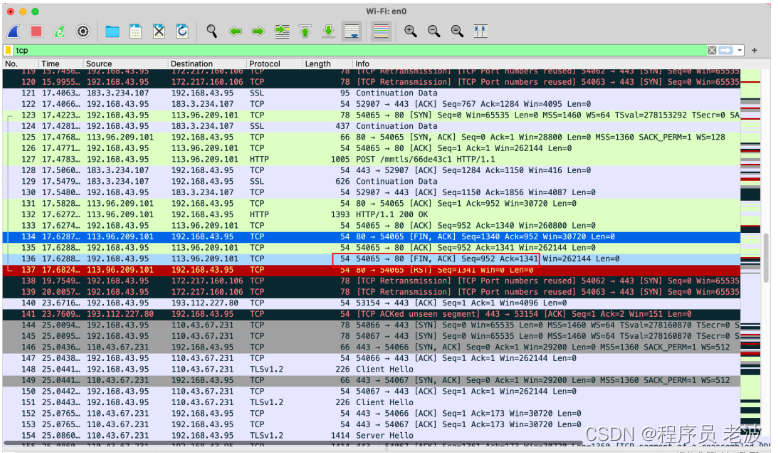Select packet 138 TCP Retransmission row
The image size is (778, 453).
point(371,281)
